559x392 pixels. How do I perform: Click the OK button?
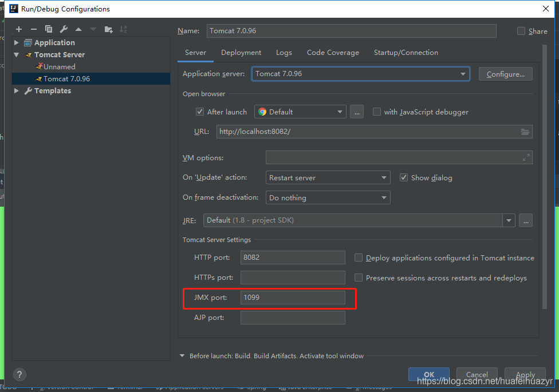click(429, 374)
